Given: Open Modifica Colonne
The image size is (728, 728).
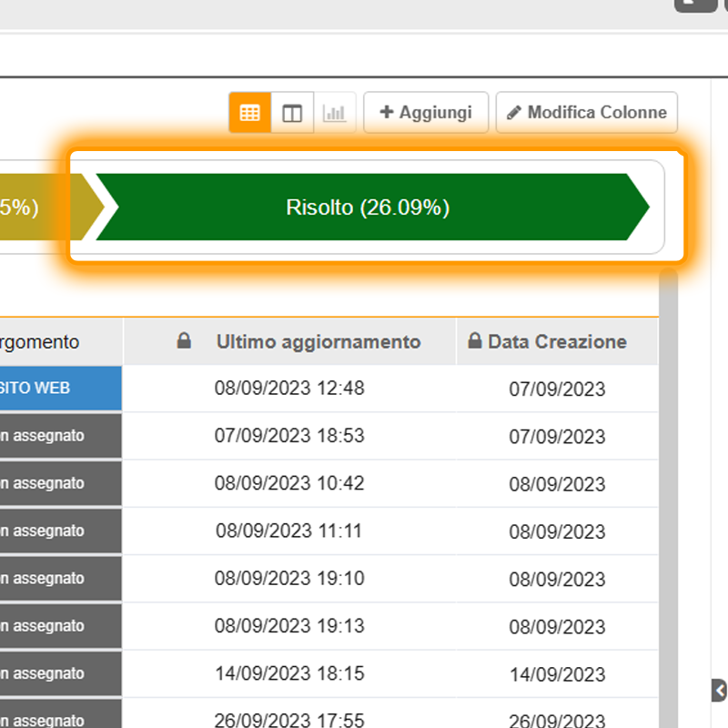Looking at the screenshot, I should (586, 113).
